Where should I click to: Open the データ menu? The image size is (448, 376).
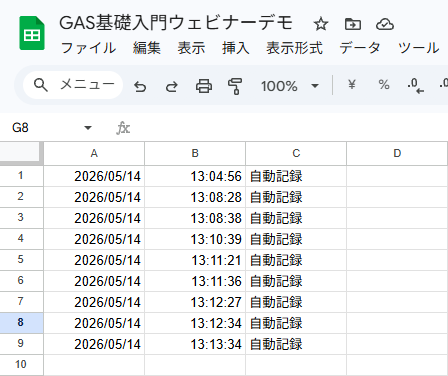pyautogui.click(x=360, y=48)
